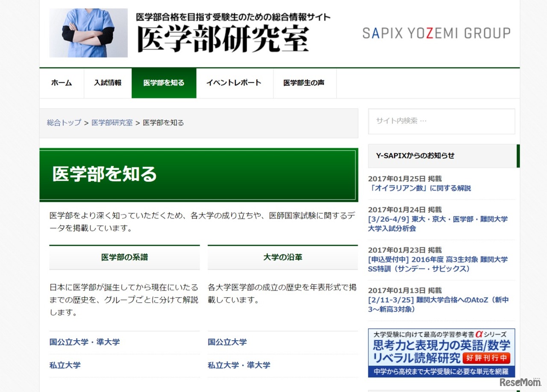
Task: Go to 総合トップ breadcrumb link
Action: tap(64, 123)
